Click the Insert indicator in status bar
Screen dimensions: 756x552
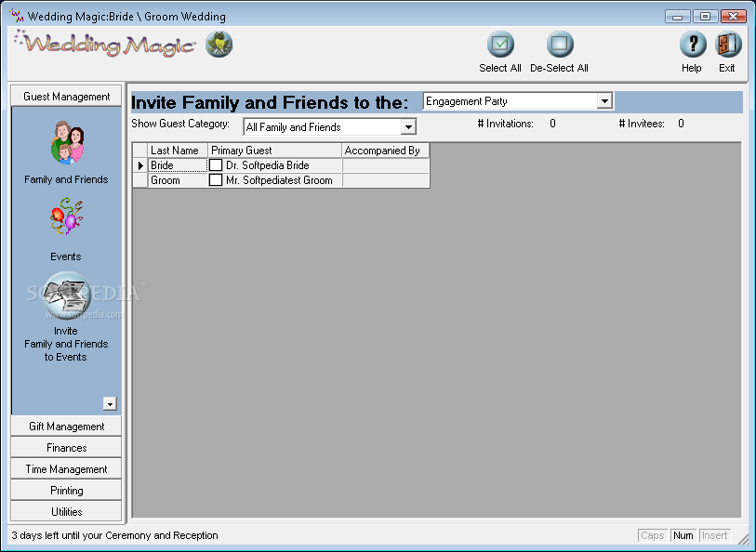714,535
